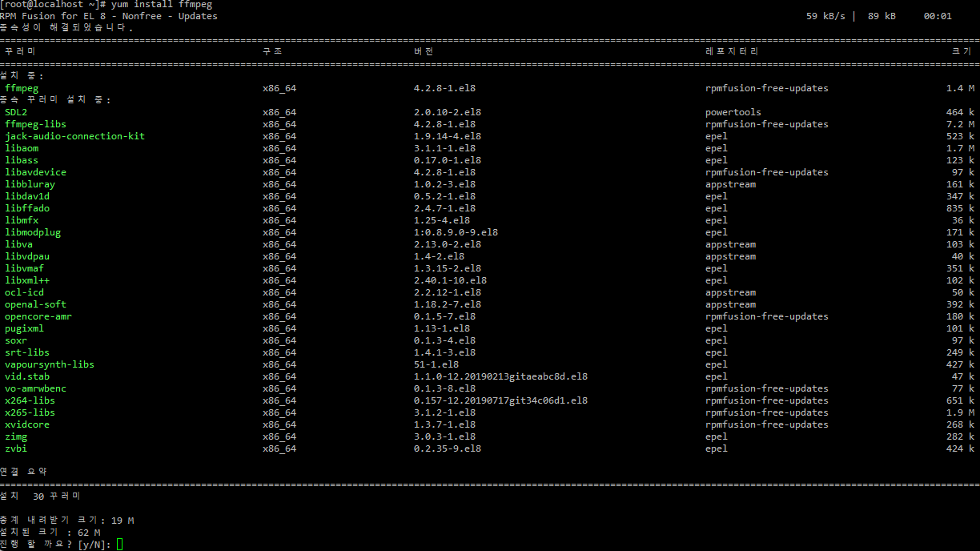
Task: Select x264-libs package name
Action: (30, 400)
